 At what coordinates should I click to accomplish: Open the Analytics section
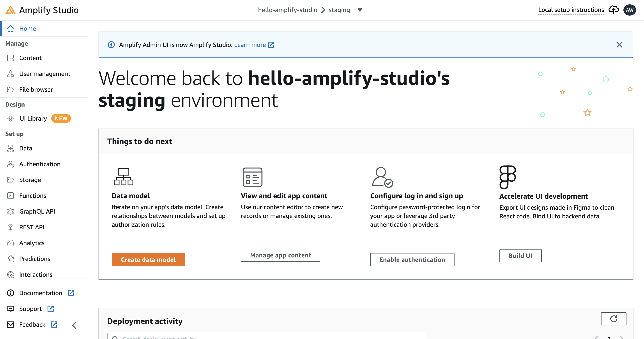pos(32,243)
